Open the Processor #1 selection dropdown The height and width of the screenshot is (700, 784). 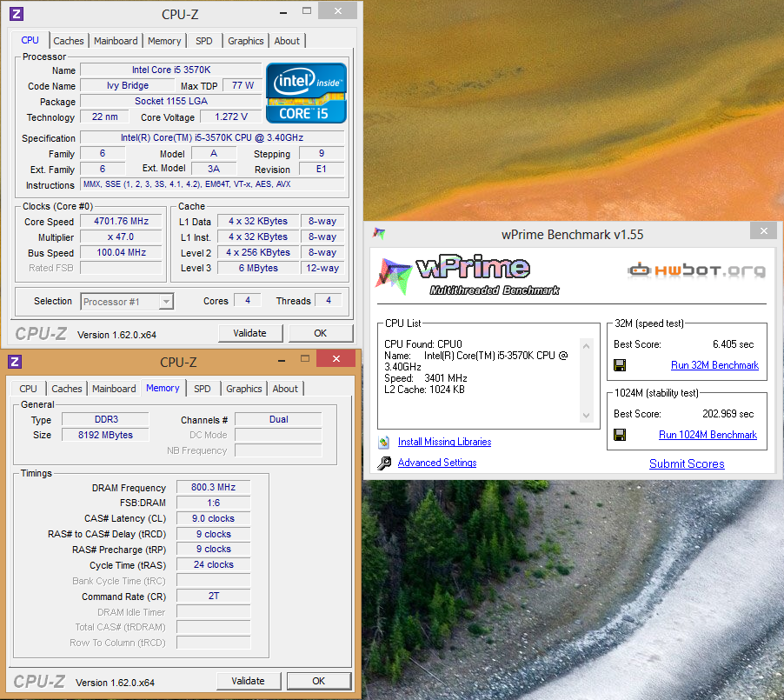coord(127,302)
